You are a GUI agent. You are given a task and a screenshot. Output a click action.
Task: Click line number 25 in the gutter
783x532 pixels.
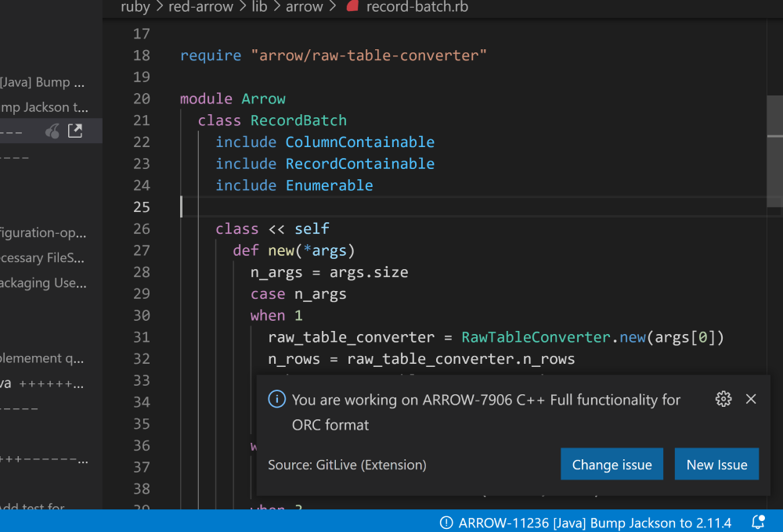pos(141,207)
